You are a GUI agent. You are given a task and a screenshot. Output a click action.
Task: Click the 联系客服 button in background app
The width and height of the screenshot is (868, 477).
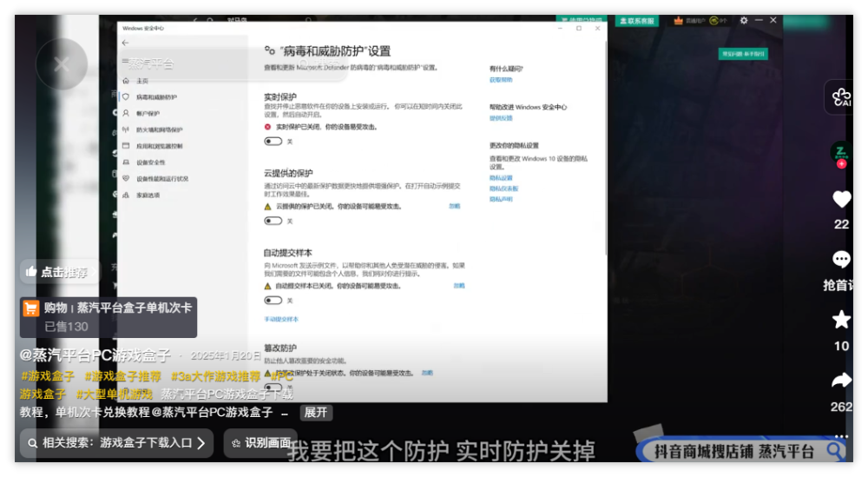click(x=636, y=21)
